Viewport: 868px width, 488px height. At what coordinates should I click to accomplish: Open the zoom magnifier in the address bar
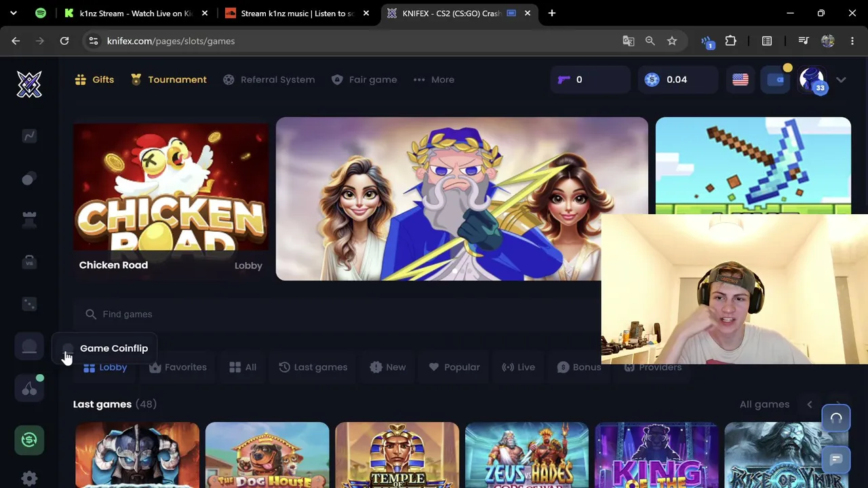click(650, 41)
